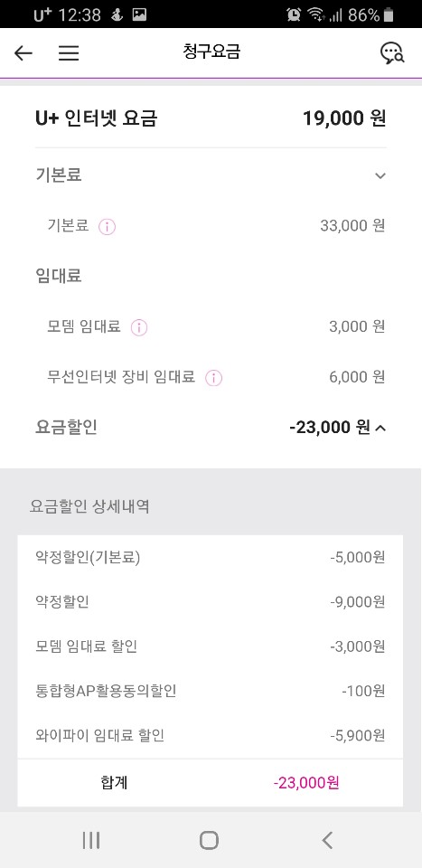This screenshot has width=422, height=868.
Task: Show info for 모뎀 임대료
Action: [139, 327]
